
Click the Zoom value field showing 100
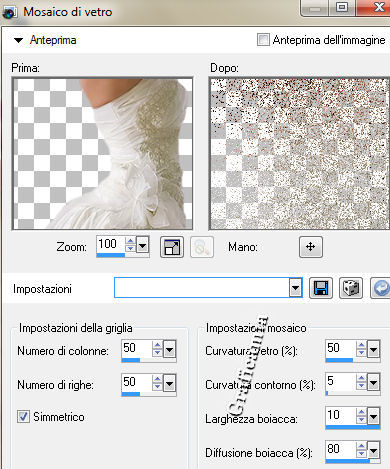(x=110, y=244)
